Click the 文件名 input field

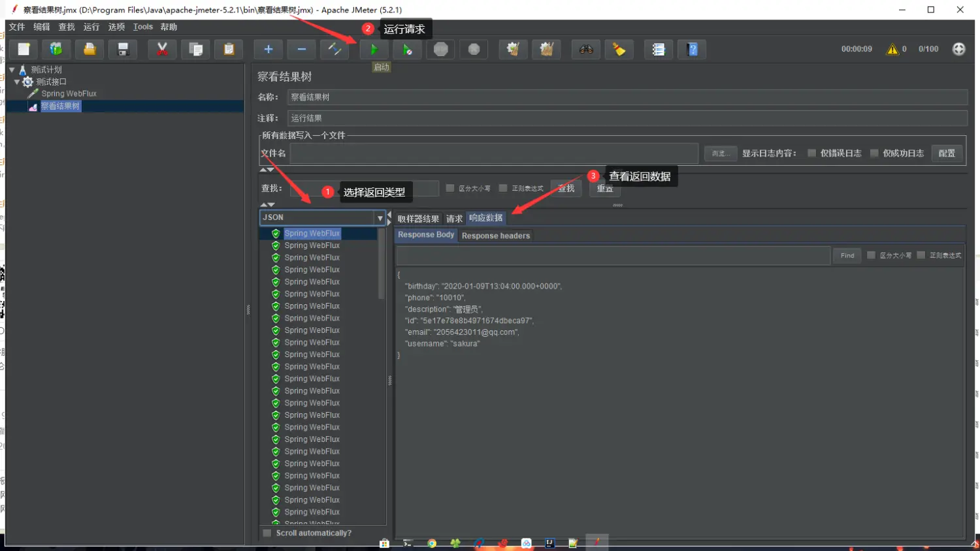coord(494,153)
